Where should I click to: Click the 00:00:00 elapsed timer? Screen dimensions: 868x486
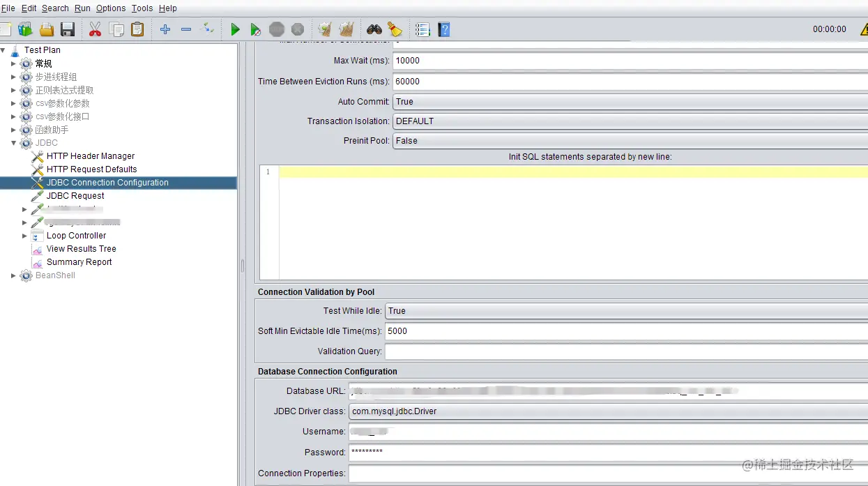830,29
